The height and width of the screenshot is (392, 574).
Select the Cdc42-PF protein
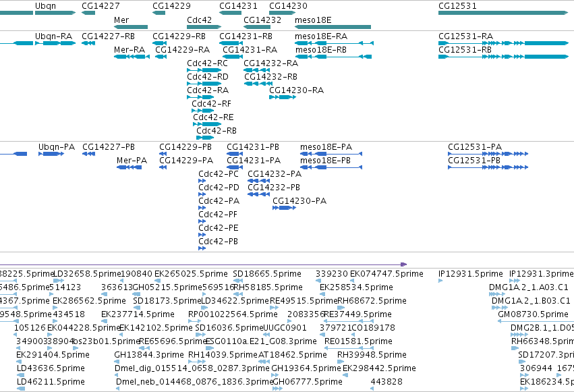coord(202,221)
